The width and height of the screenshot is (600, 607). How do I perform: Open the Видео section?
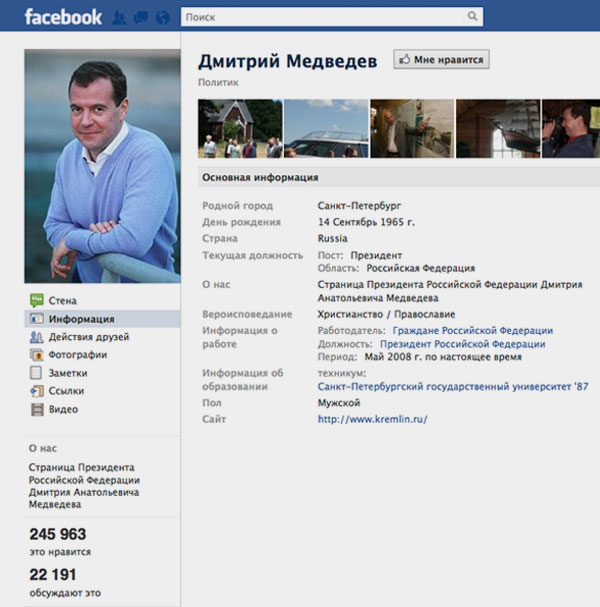point(102,409)
